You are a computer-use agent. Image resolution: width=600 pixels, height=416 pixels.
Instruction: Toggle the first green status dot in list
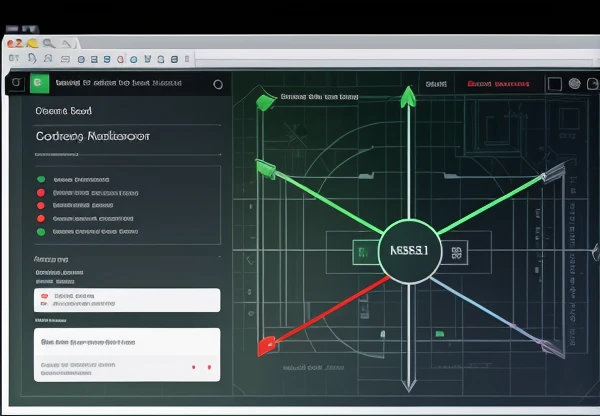coord(41,178)
